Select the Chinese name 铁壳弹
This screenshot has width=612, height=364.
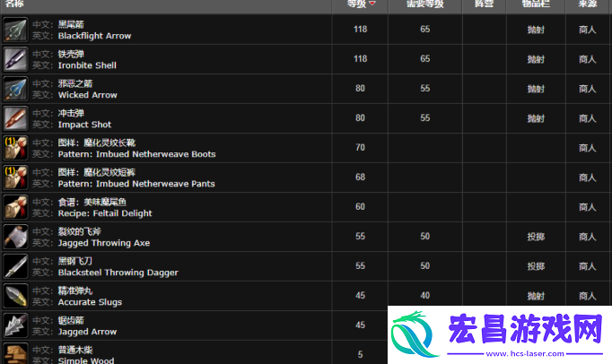tap(71, 54)
